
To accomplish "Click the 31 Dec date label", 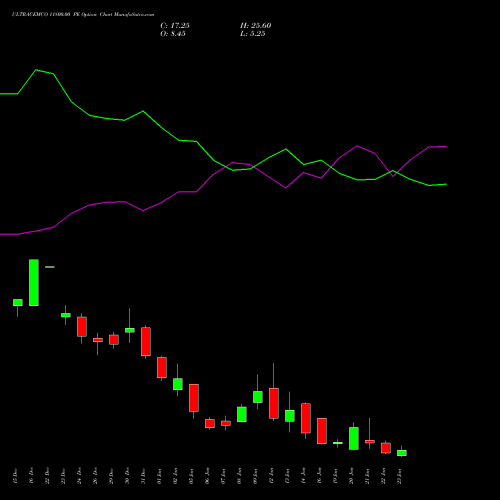I will click(x=143, y=476).
